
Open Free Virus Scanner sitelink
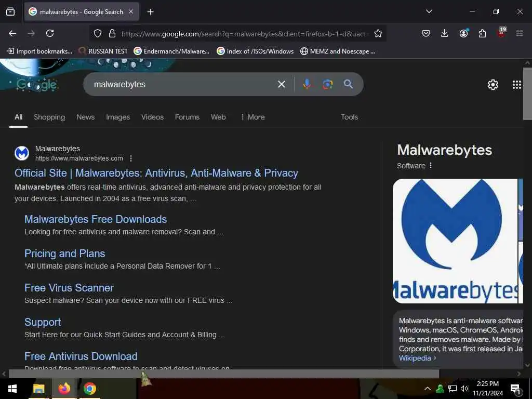pyautogui.click(x=69, y=288)
